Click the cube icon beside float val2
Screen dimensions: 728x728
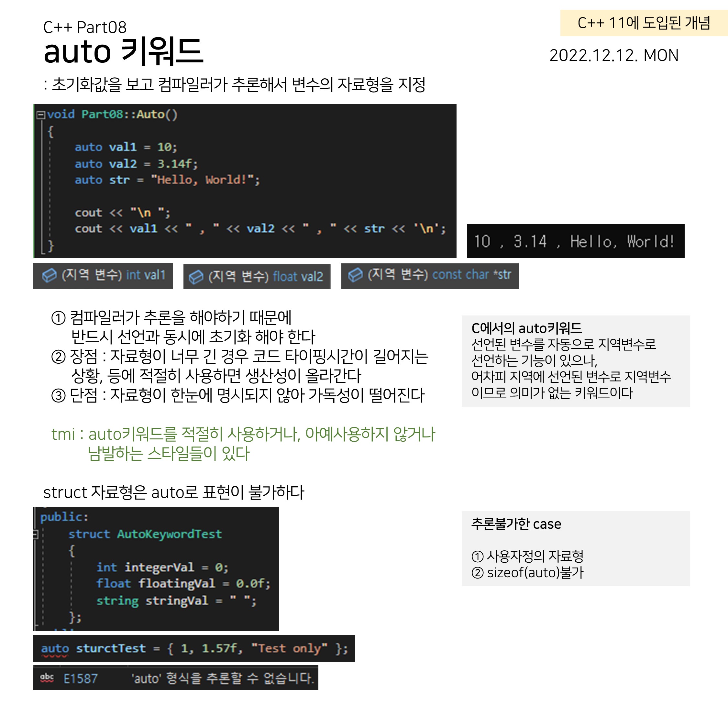coord(196,277)
